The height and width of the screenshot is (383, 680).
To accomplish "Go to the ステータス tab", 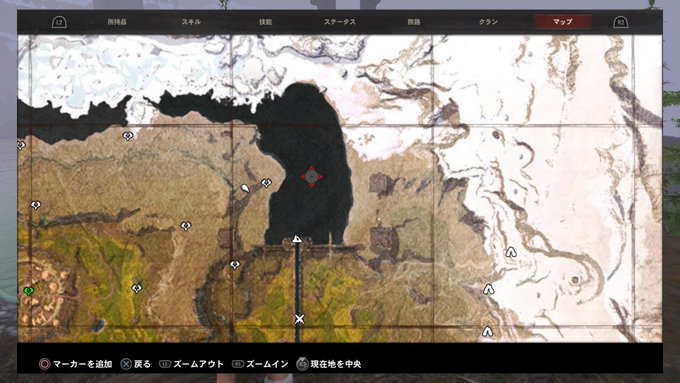I will click(x=340, y=22).
